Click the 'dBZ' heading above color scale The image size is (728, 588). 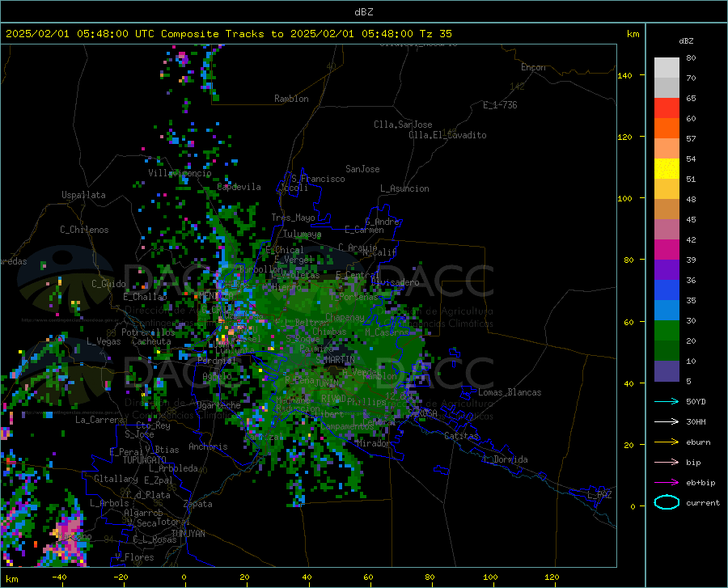(x=686, y=40)
